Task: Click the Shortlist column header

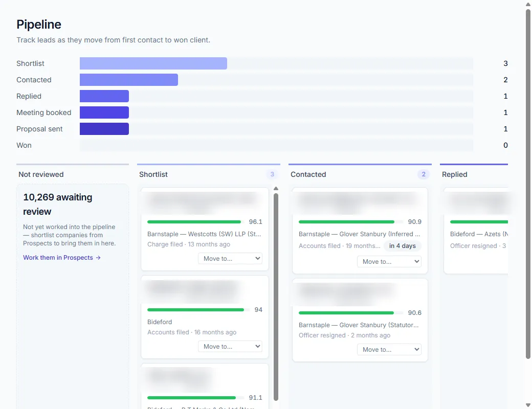Action: click(153, 174)
